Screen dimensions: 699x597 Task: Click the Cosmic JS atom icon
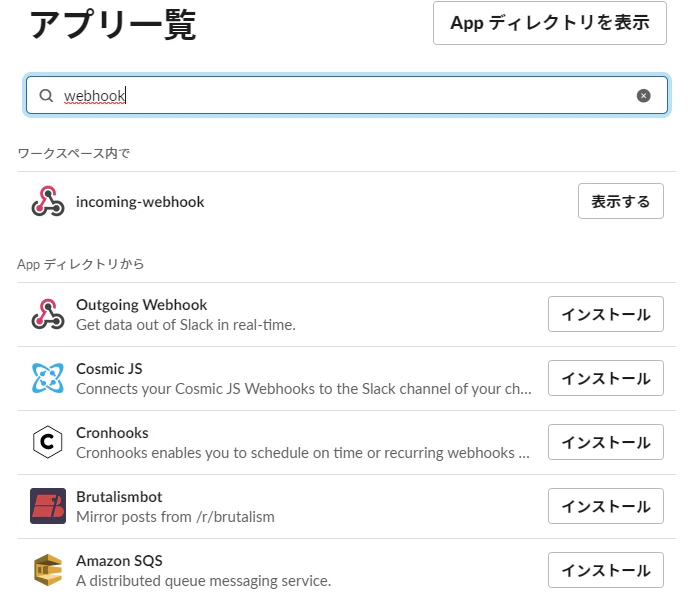pos(48,378)
